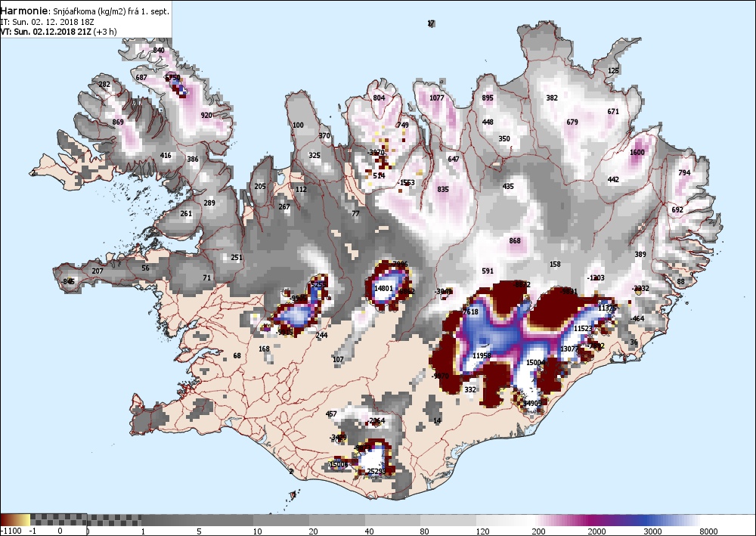Screen dimensions: 756x536
Task: Click the legend label 3000
Action: pyautogui.click(x=652, y=531)
